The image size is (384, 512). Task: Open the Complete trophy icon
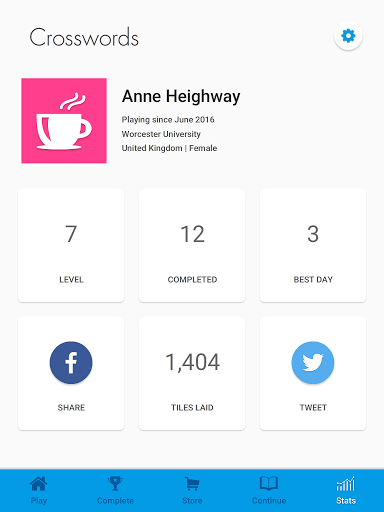115,483
